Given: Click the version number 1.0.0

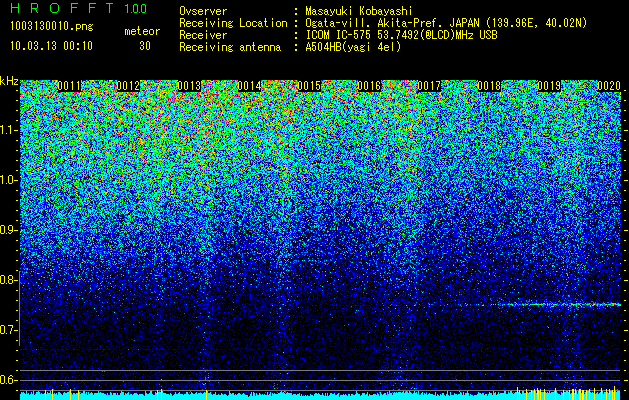Looking at the screenshot, I should pos(136,9).
